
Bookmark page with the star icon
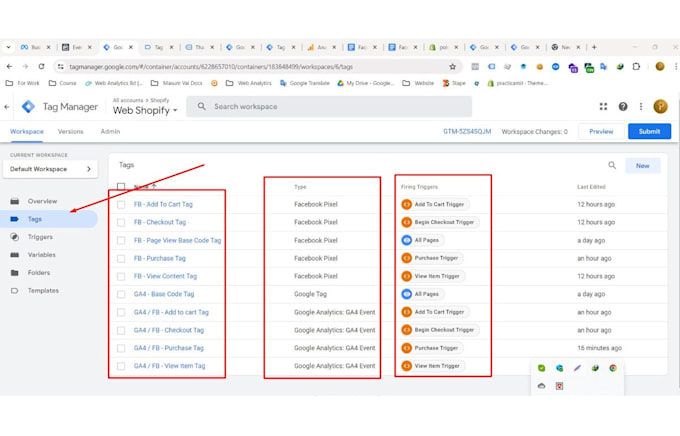pyautogui.click(x=452, y=66)
